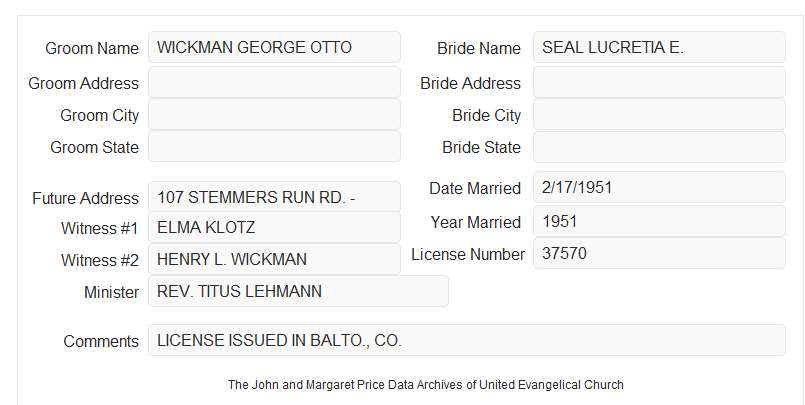Image resolution: width=805 pixels, height=405 pixels.
Task: Select the Bride Name input field
Action: 659,47
